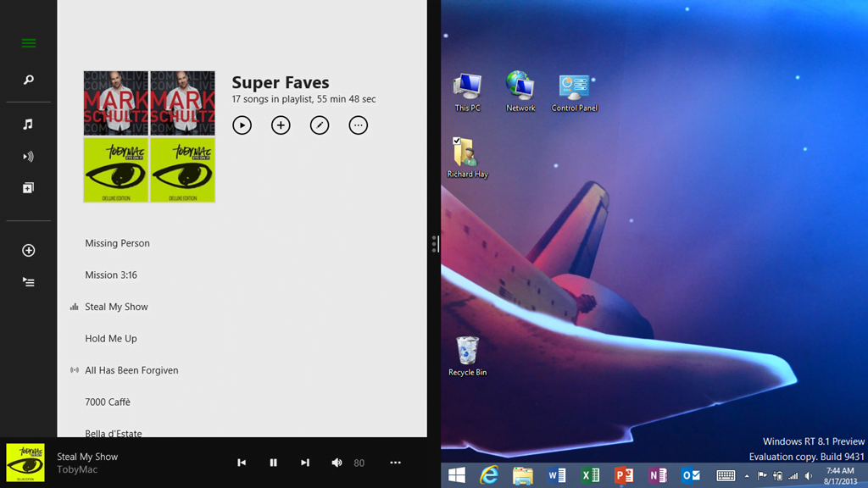Edit the Super Faves playlist with pencil icon
This screenshot has width=868, height=488.
(320, 125)
